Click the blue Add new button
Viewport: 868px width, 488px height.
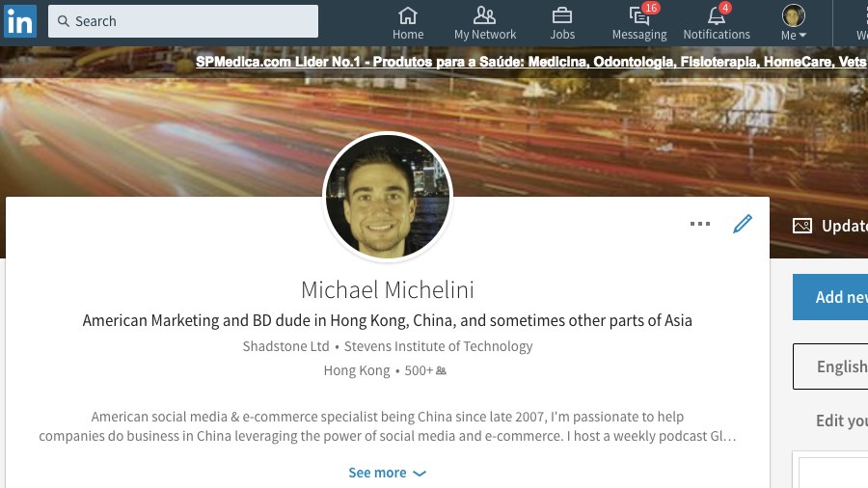(830, 297)
